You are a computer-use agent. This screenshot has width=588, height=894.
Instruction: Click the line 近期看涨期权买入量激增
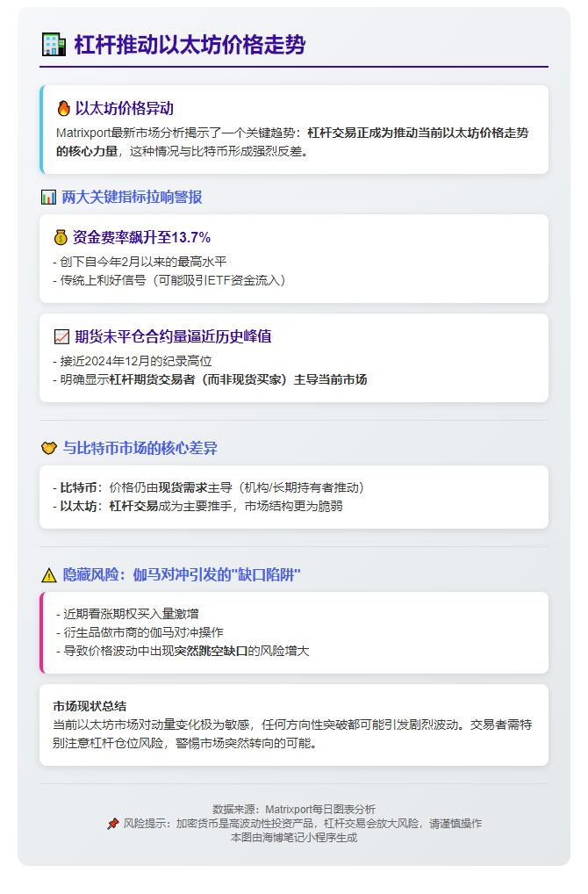coord(127,614)
